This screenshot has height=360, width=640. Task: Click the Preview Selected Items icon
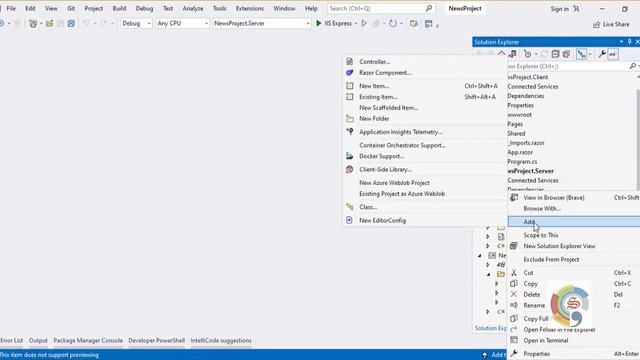[x=613, y=54]
